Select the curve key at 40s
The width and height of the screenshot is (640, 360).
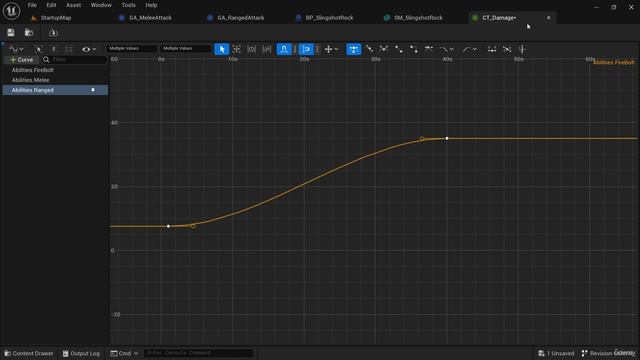click(x=447, y=138)
